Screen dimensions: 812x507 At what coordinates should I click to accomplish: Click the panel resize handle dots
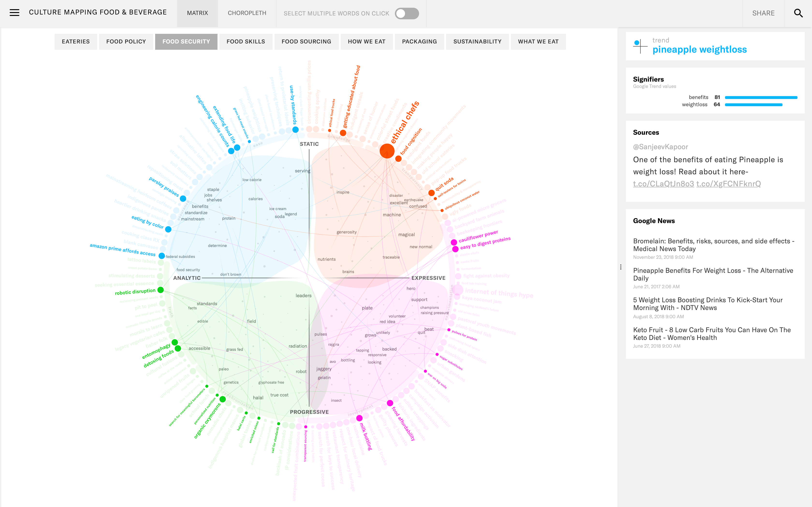coord(621,267)
